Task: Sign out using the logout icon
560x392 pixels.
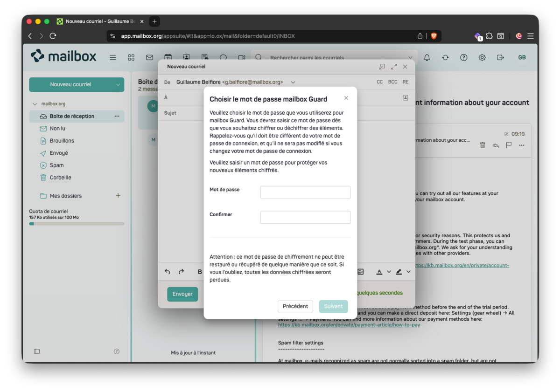Action: point(500,57)
